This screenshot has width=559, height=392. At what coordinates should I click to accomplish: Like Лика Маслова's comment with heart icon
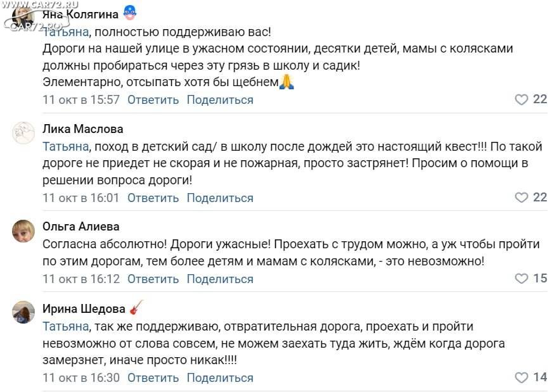pos(521,198)
